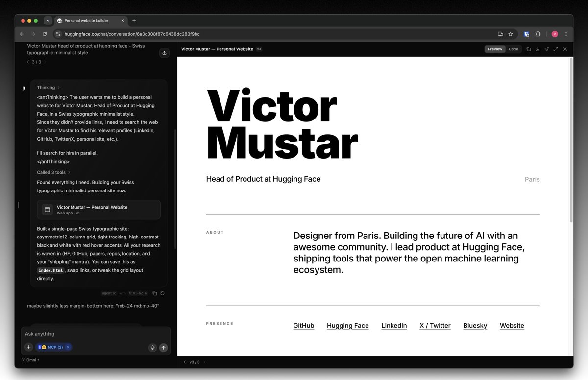Click the v3 version badge in header
Image resolution: width=588 pixels, height=380 pixels.
click(x=259, y=49)
